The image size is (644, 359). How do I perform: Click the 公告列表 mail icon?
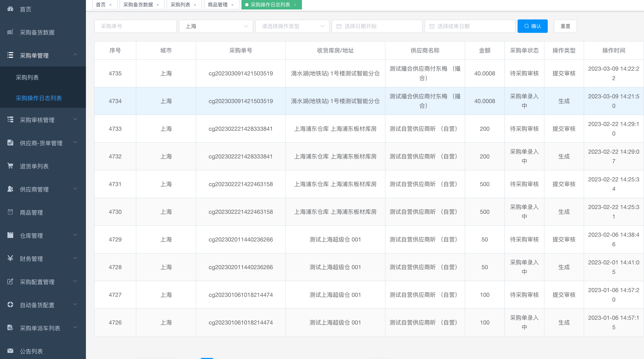pyautogui.click(x=10, y=351)
